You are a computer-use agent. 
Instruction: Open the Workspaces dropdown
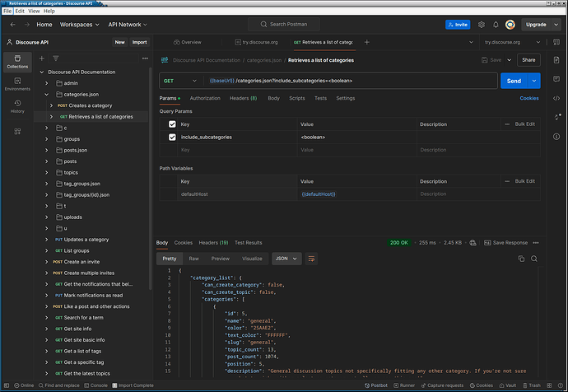(79, 25)
